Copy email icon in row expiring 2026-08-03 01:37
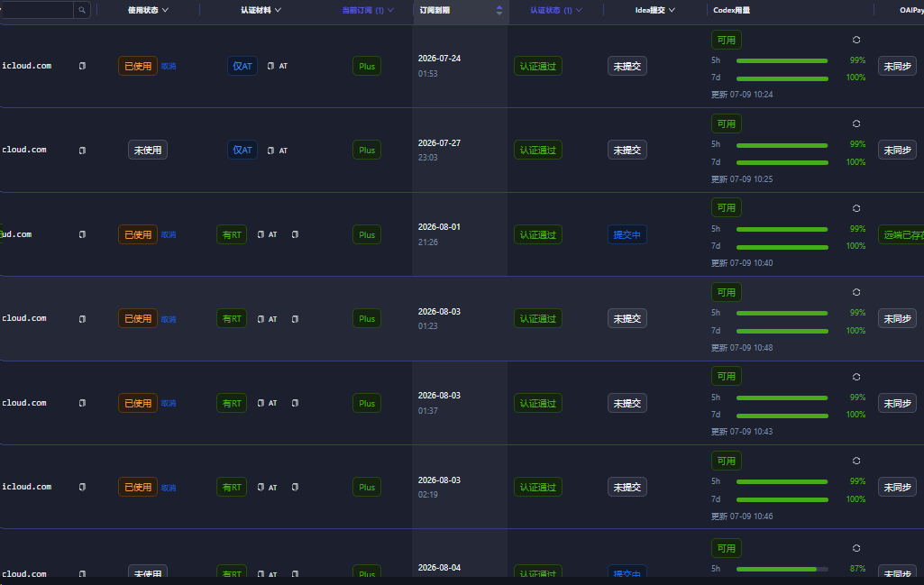924x585 pixels. pos(83,403)
